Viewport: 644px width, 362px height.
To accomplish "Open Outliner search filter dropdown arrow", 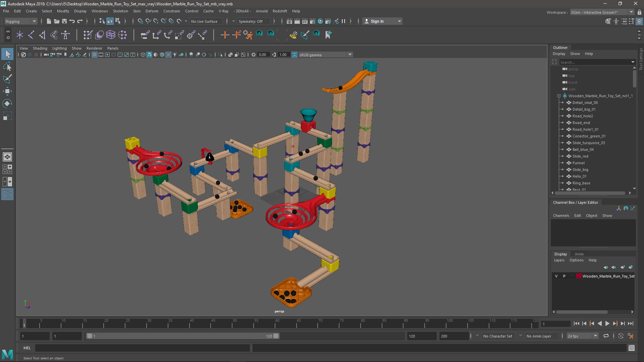I will (633, 62).
